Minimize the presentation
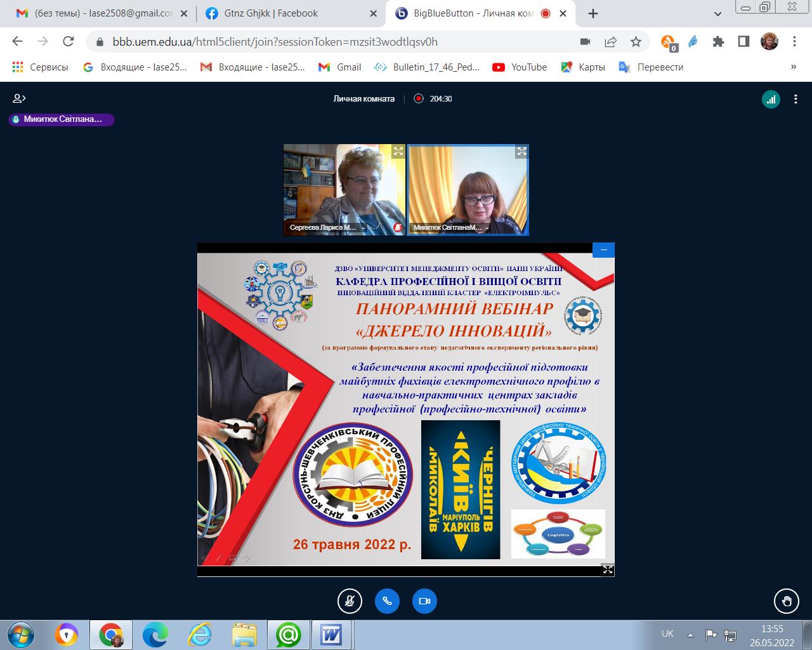 [603, 250]
